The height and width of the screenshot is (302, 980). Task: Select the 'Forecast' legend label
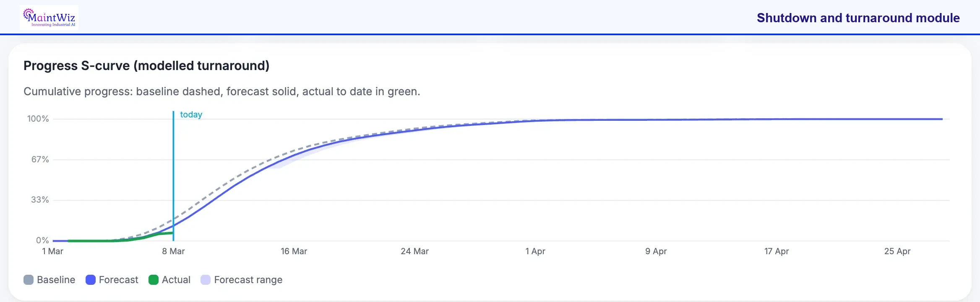118,280
